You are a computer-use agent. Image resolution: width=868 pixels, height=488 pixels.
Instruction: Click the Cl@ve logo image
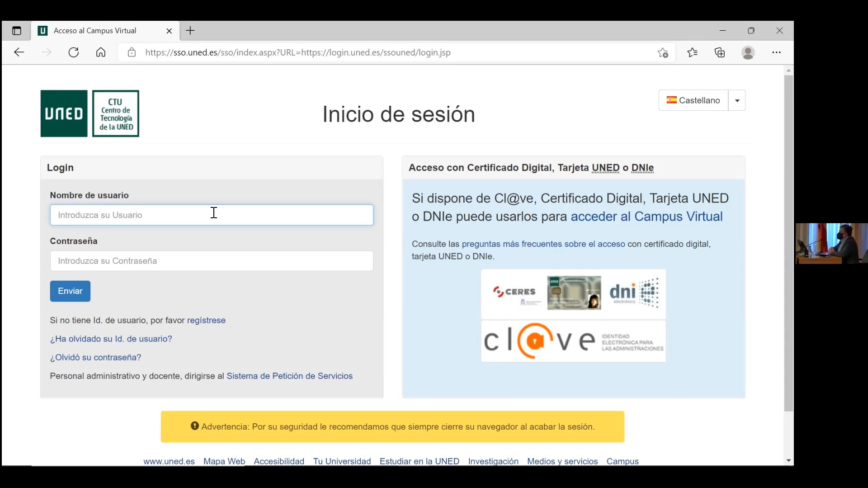(x=573, y=341)
